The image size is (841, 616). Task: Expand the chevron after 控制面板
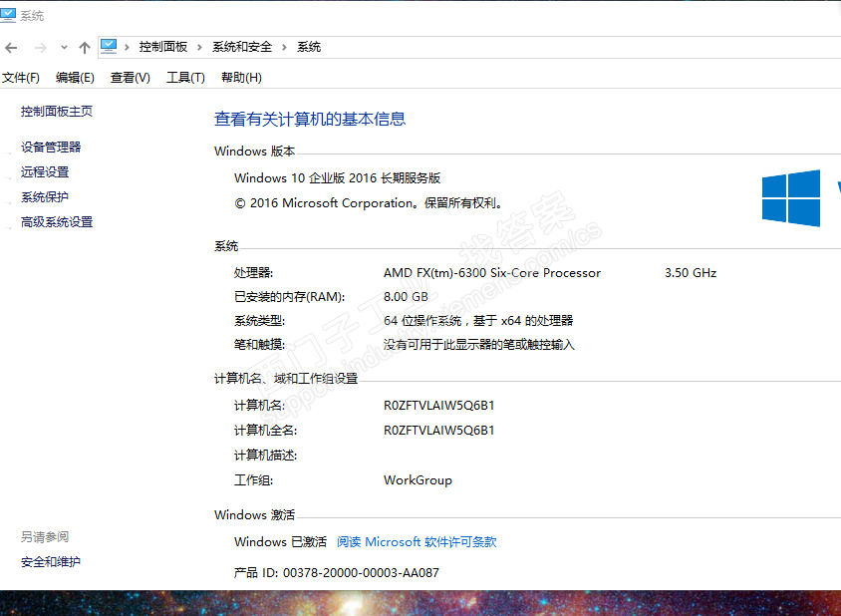(x=199, y=47)
